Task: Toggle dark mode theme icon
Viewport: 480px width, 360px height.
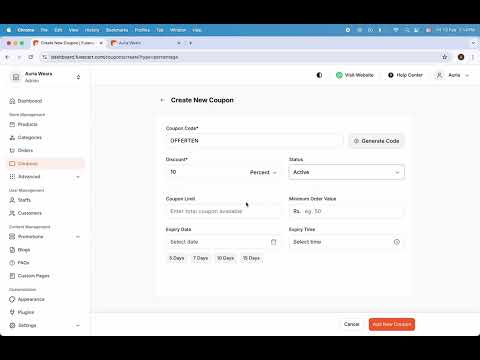Action: [319, 75]
